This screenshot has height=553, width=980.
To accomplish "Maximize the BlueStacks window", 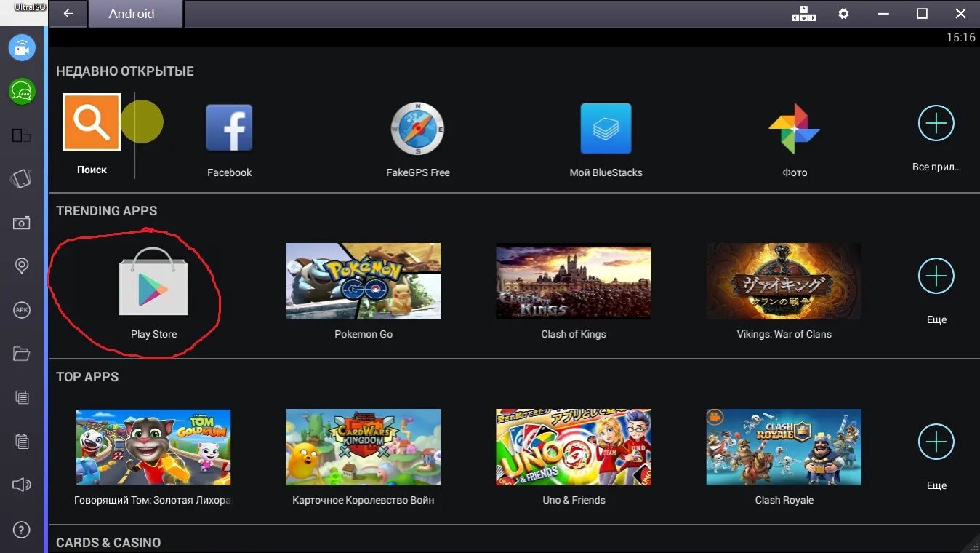I will click(x=922, y=14).
